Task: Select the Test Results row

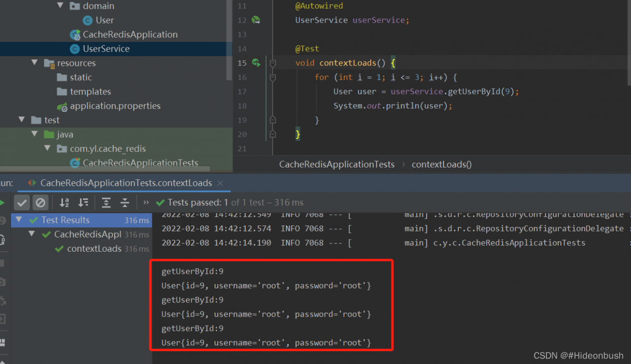Action: pyautogui.click(x=81, y=220)
